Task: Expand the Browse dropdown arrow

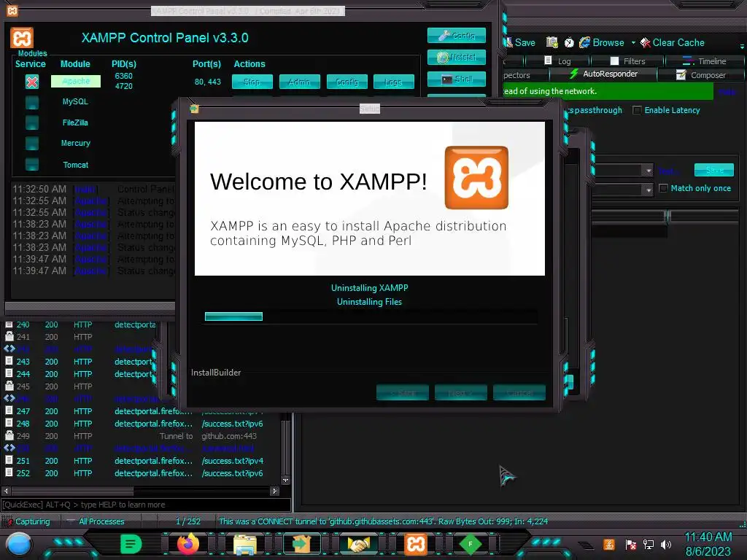Action: (633, 43)
